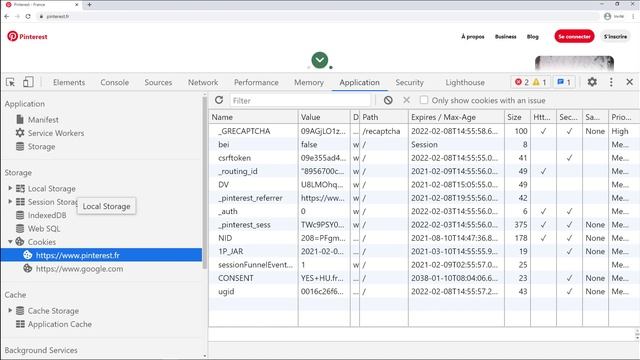Click the Web SQL database icon
This screenshot has width=640, height=360.
(20, 229)
